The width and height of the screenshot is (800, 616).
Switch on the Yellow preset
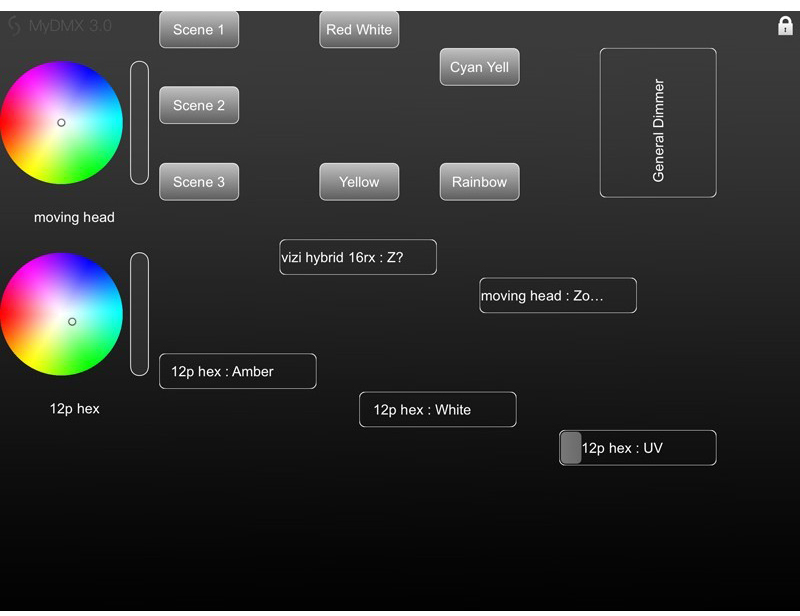coord(359,182)
